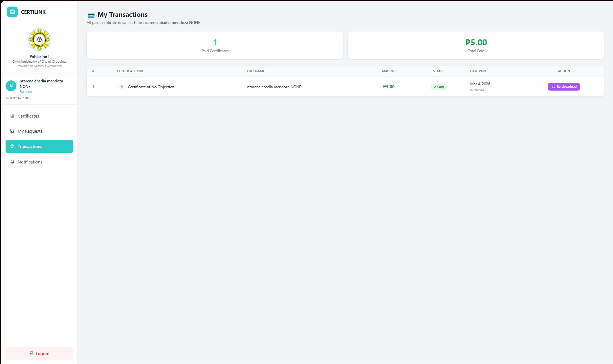Click the document icon next to Certificate of No Objection

point(121,87)
